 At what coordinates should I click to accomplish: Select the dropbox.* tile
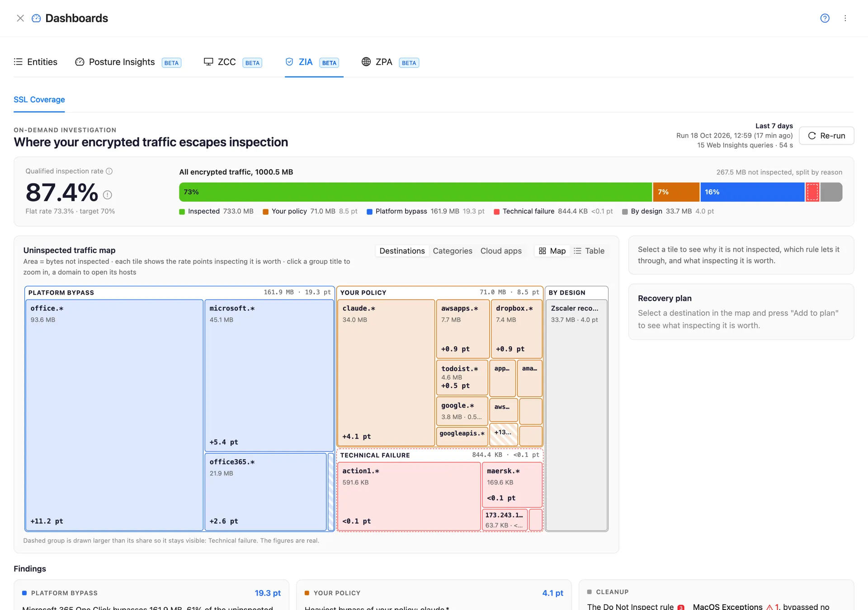pyautogui.click(x=516, y=329)
